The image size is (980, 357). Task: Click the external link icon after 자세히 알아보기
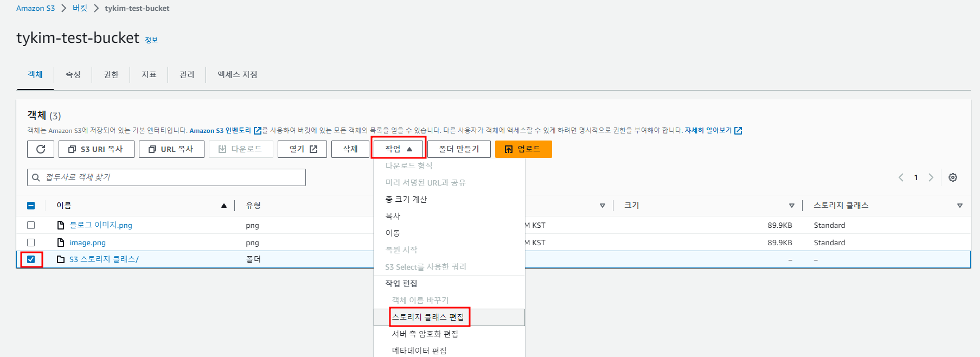click(x=738, y=130)
